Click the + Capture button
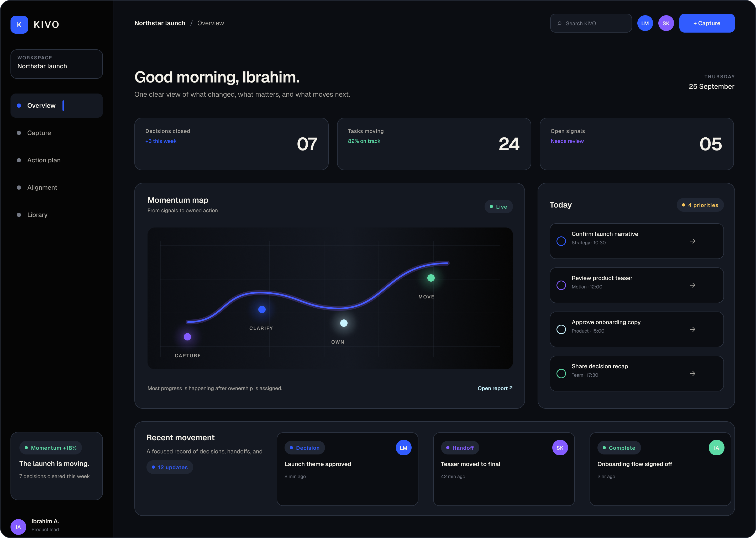This screenshot has height=538, width=756. tap(707, 23)
